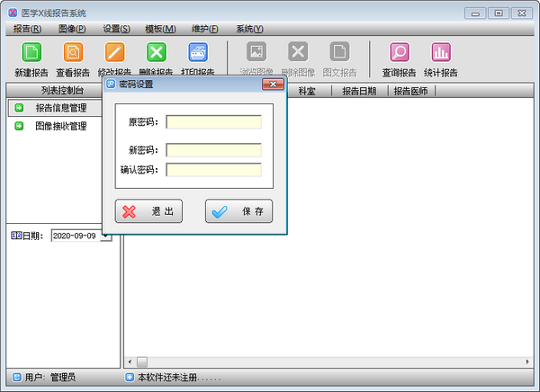The height and width of the screenshot is (392, 540).
Task: Open the 设置(S) menu
Action: (x=116, y=29)
